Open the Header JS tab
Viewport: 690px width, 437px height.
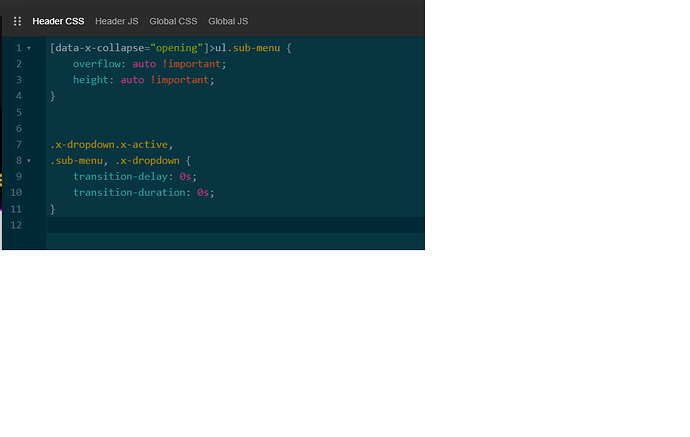pyautogui.click(x=117, y=21)
